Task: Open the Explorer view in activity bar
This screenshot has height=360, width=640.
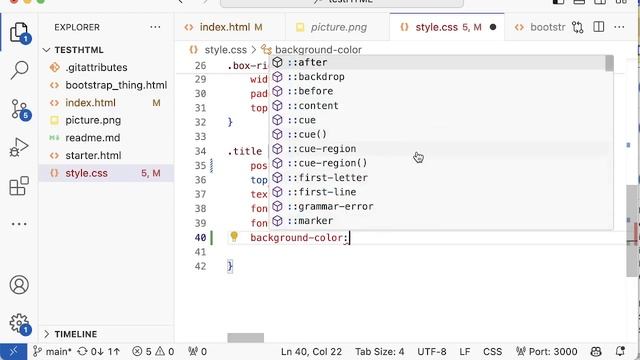Action: click(x=19, y=33)
